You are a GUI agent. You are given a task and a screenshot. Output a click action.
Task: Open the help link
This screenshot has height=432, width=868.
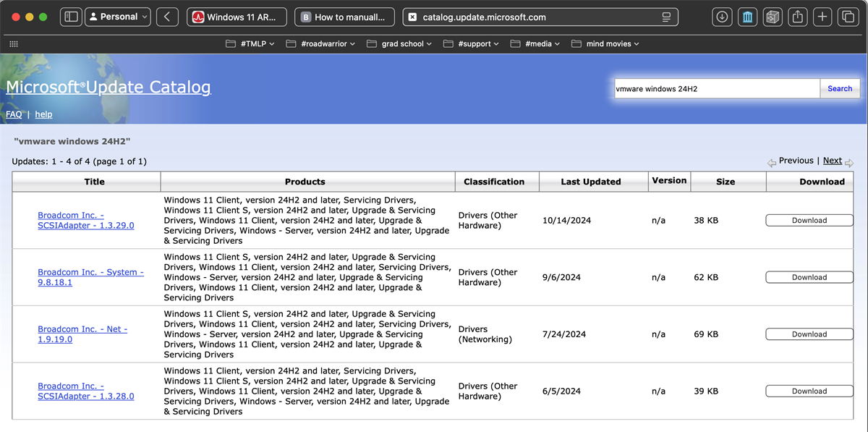click(x=43, y=114)
